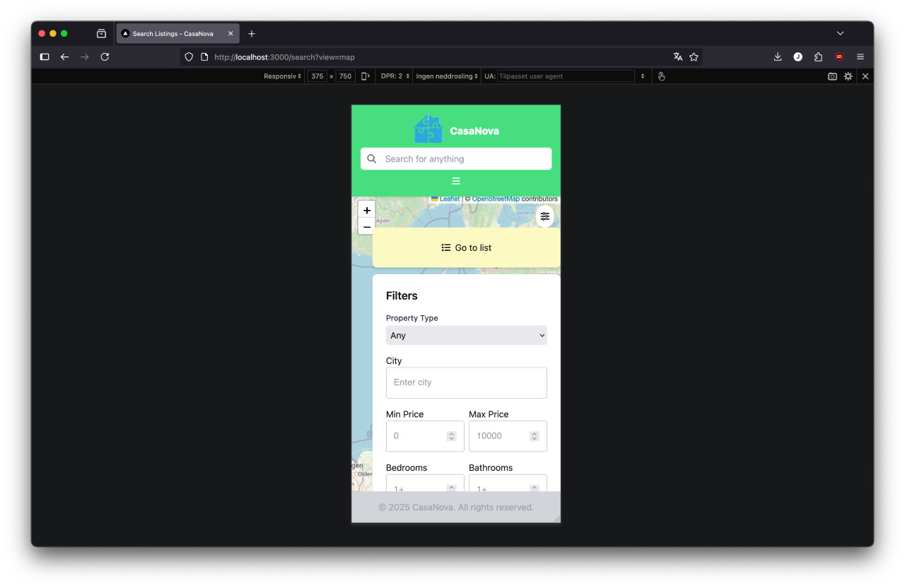Open the Responsiv device selector dropdown

click(x=282, y=76)
